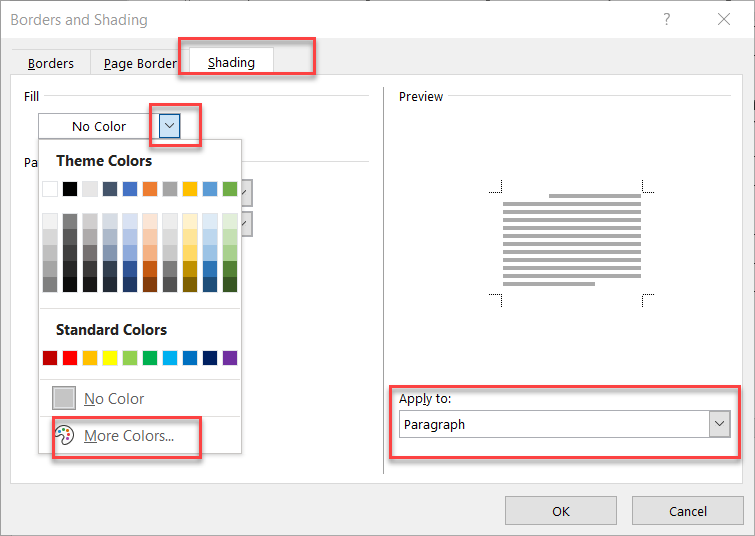The image size is (755, 536).
Task: Pick light blue theme color swatch in top row
Action: (210, 189)
